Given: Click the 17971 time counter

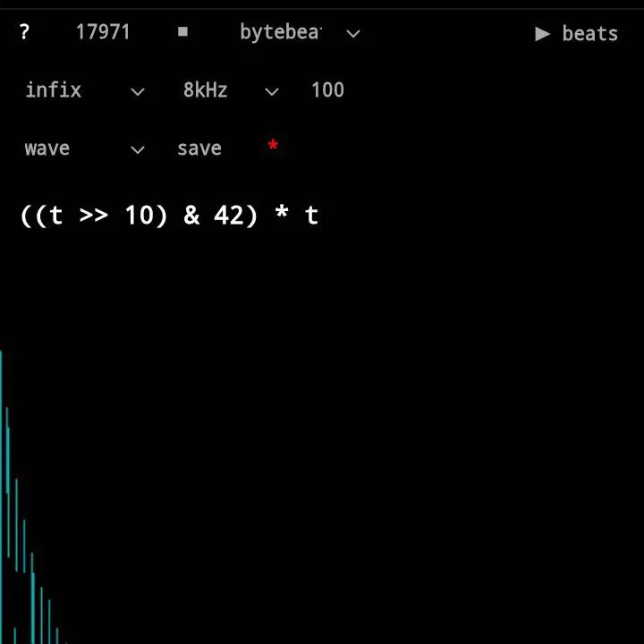Looking at the screenshot, I should coord(103,32).
